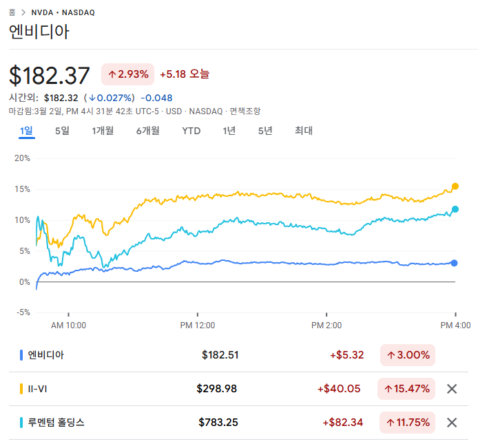Remove 루멘텀 홀딩스 from the comparison list
478x448 pixels.
pos(452,423)
